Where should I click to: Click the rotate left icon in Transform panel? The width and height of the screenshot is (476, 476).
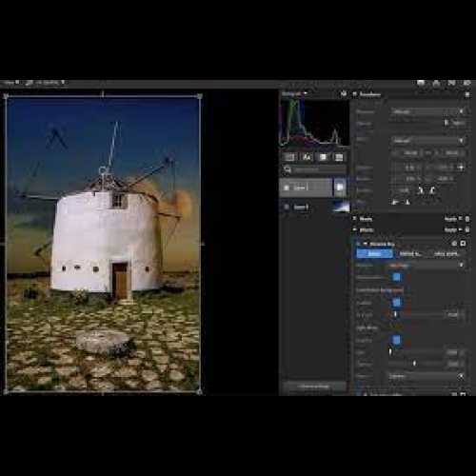click(420, 190)
